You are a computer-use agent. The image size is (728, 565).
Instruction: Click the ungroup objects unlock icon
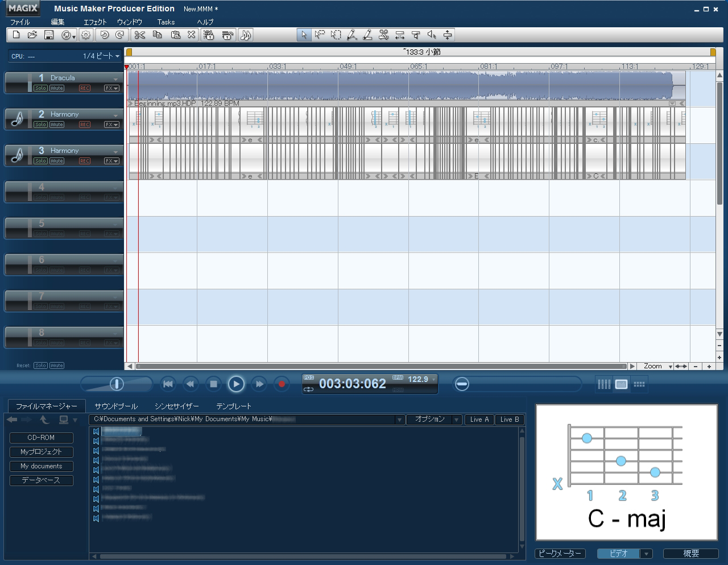[x=227, y=35]
